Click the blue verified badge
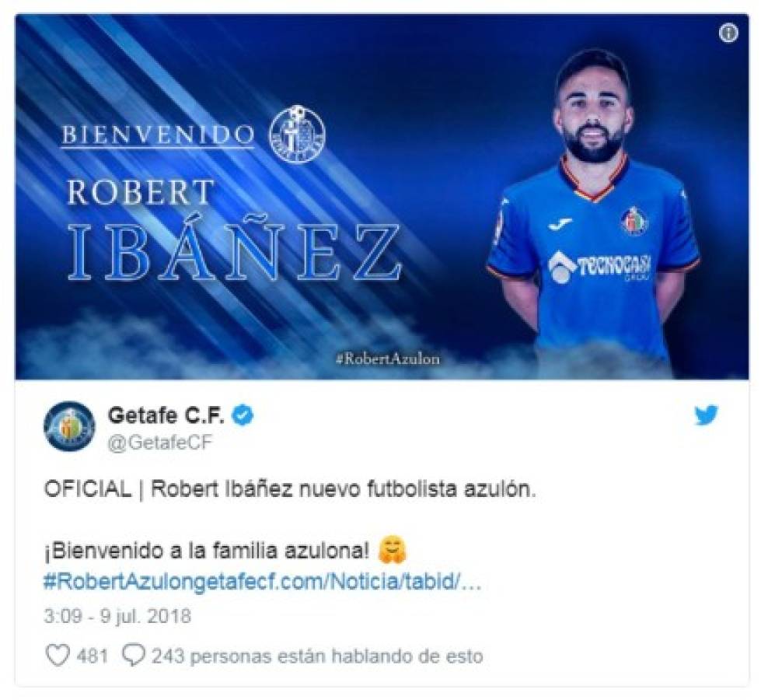This screenshot has width=768, height=700. (x=242, y=416)
